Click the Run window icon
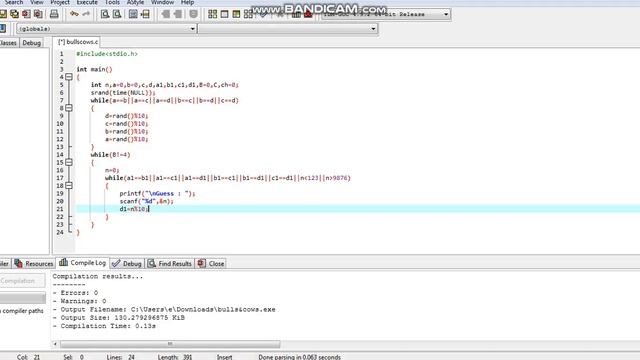 (224, 14)
